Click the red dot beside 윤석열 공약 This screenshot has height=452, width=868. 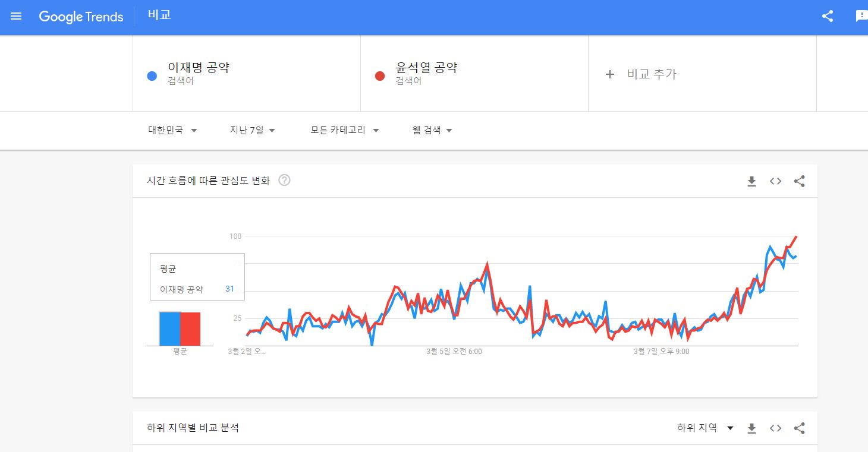coord(380,76)
